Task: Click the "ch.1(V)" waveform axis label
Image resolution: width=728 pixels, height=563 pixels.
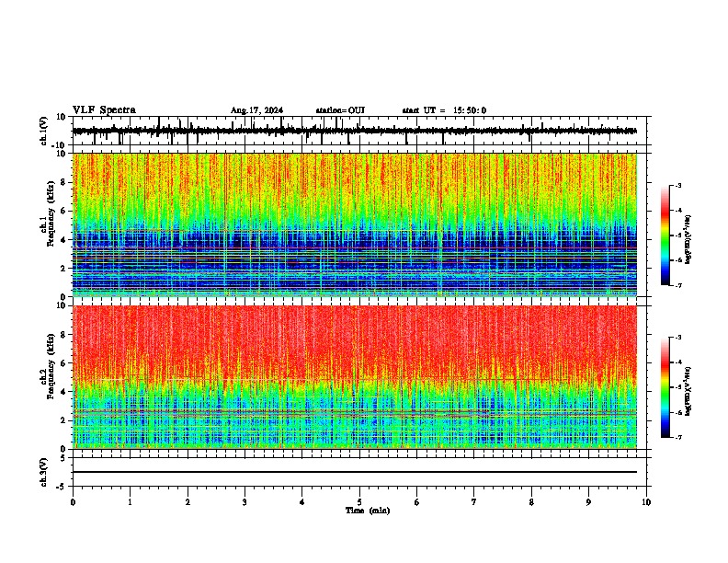Action: point(44,131)
